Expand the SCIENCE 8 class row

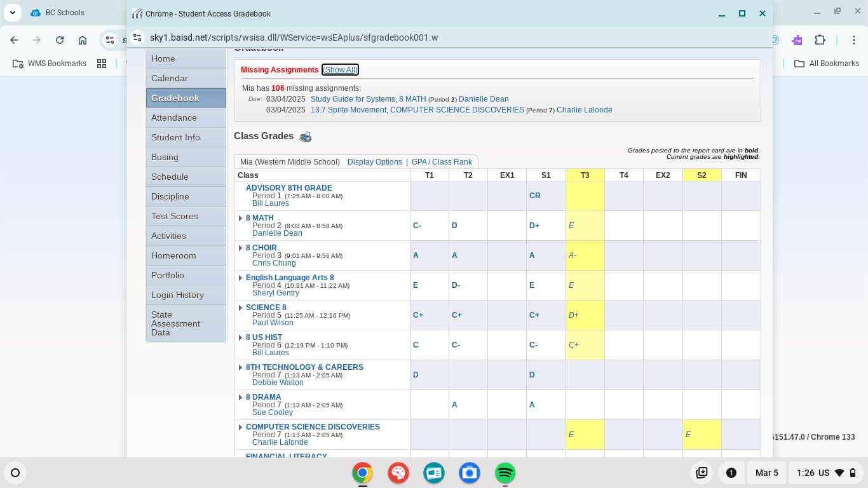tap(240, 308)
